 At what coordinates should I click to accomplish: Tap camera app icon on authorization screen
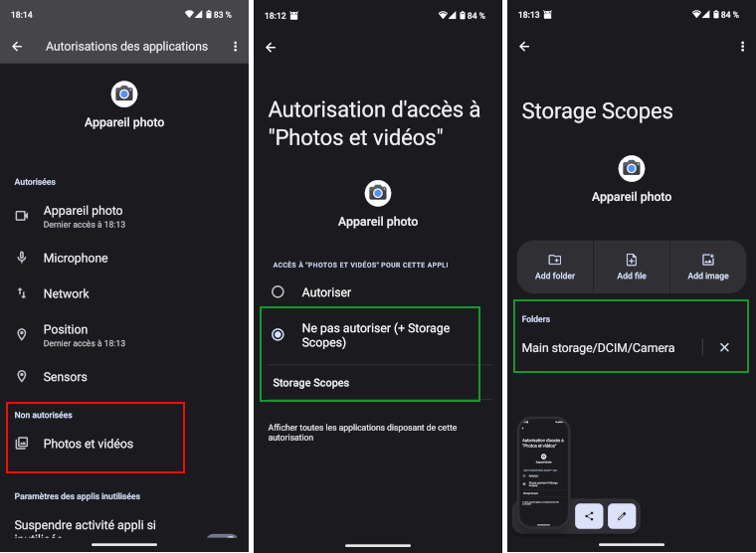click(378, 193)
